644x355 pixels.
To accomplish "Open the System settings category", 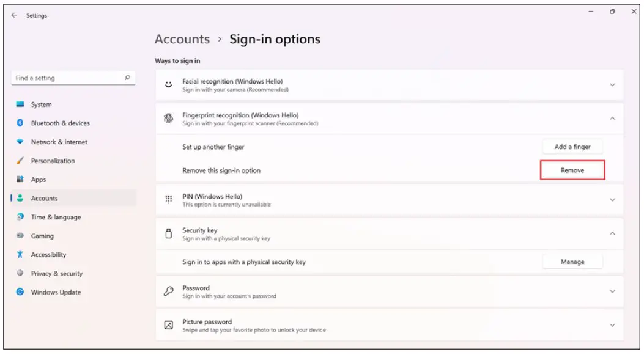I will pyautogui.click(x=41, y=104).
